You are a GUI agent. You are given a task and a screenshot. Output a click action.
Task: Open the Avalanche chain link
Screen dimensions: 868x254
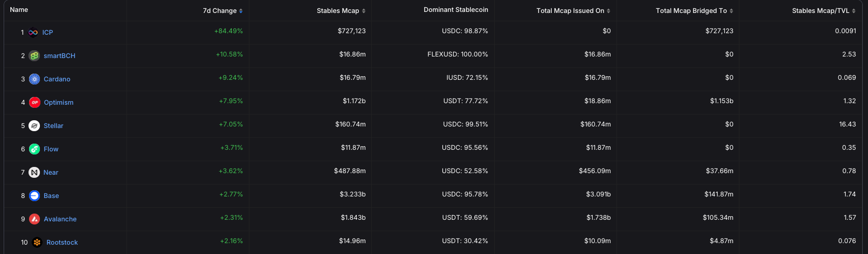pos(60,219)
